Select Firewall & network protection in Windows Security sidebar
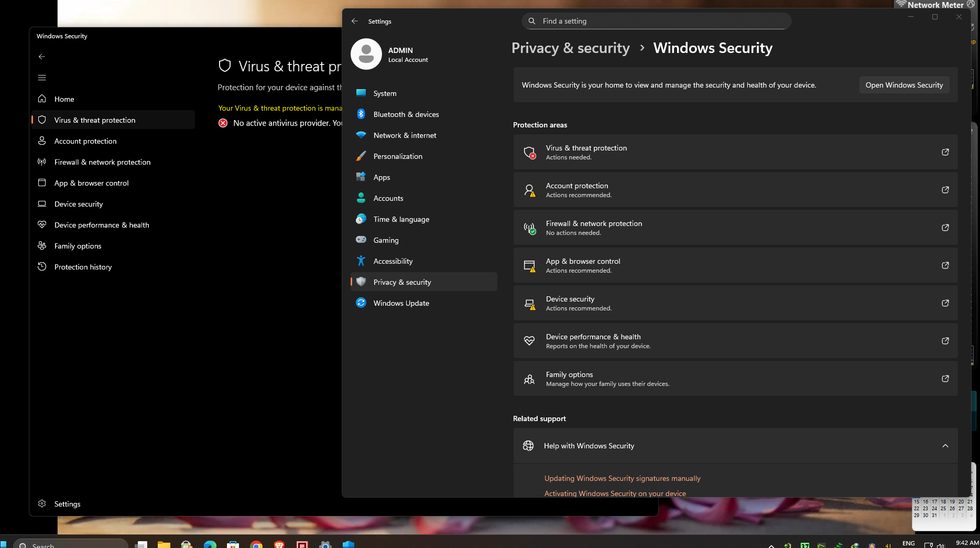 click(113, 162)
